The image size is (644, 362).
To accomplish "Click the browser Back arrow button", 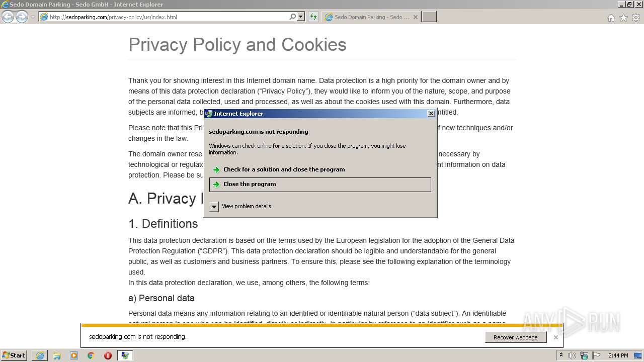I will pos(8,17).
